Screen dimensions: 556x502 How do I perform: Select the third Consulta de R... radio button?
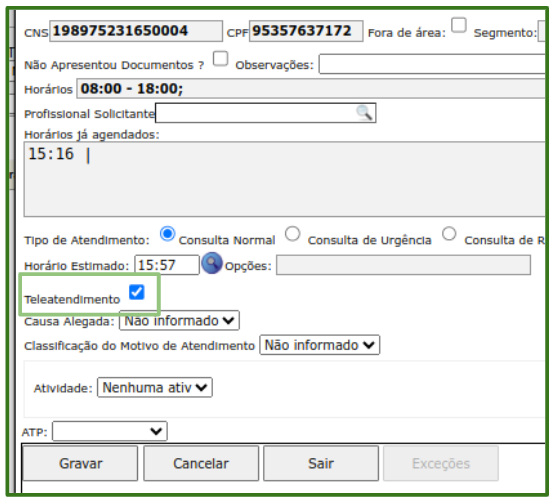(449, 234)
